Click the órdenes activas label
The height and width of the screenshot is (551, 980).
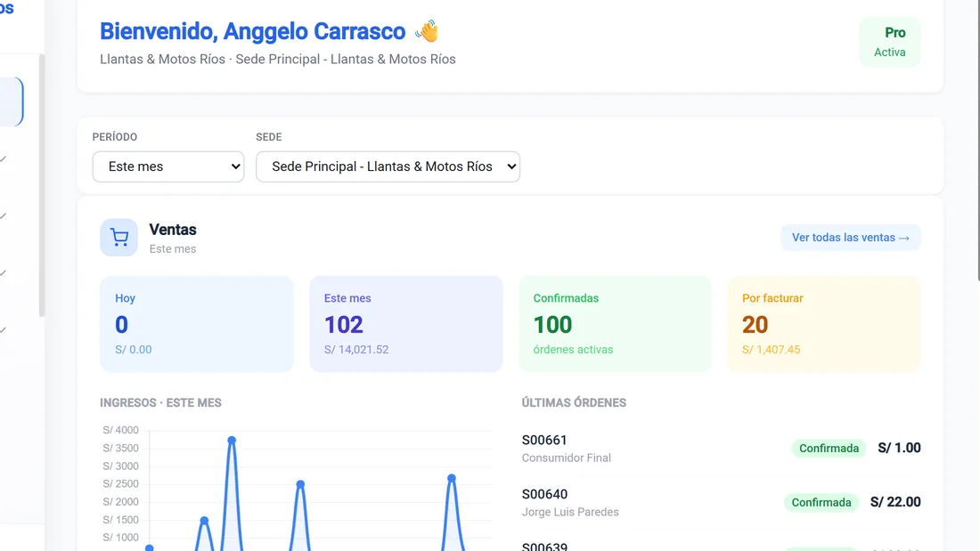pos(573,350)
